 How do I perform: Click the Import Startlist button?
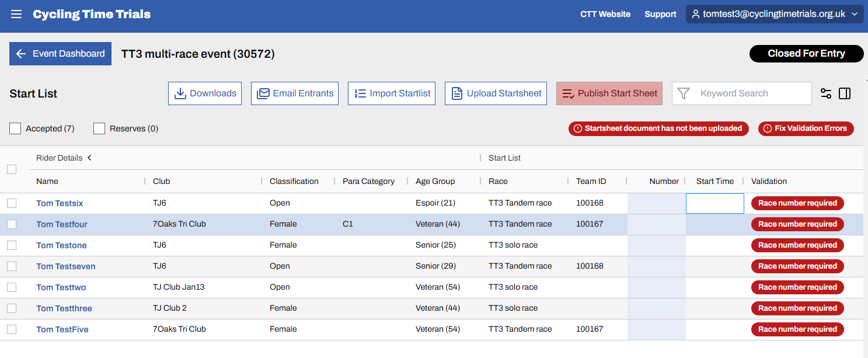click(x=392, y=93)
